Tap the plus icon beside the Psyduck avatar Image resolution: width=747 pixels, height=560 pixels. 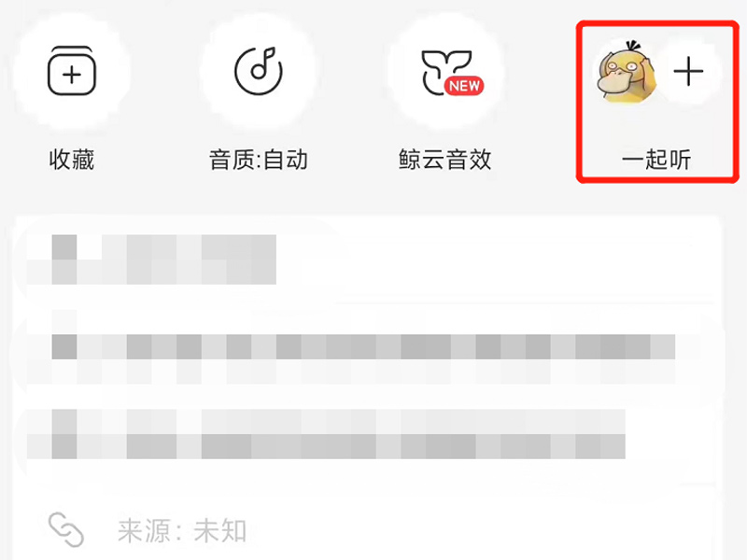point(688,72)
